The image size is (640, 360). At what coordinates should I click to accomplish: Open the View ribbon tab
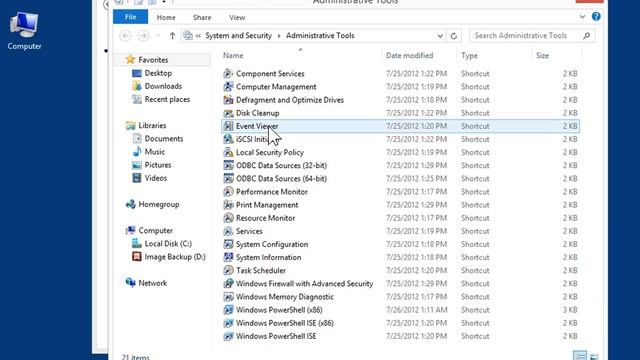[x=237, y=18]
